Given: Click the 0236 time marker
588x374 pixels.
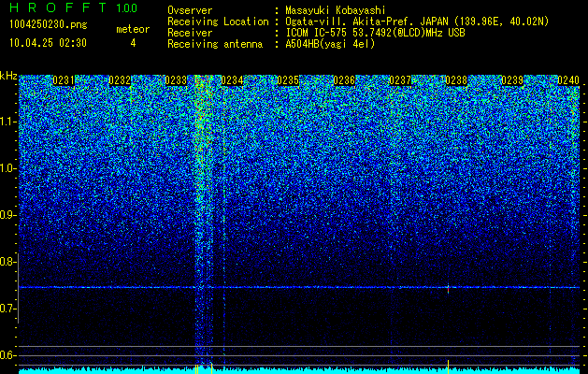Looking at the screenshot, I should (344, 80).
